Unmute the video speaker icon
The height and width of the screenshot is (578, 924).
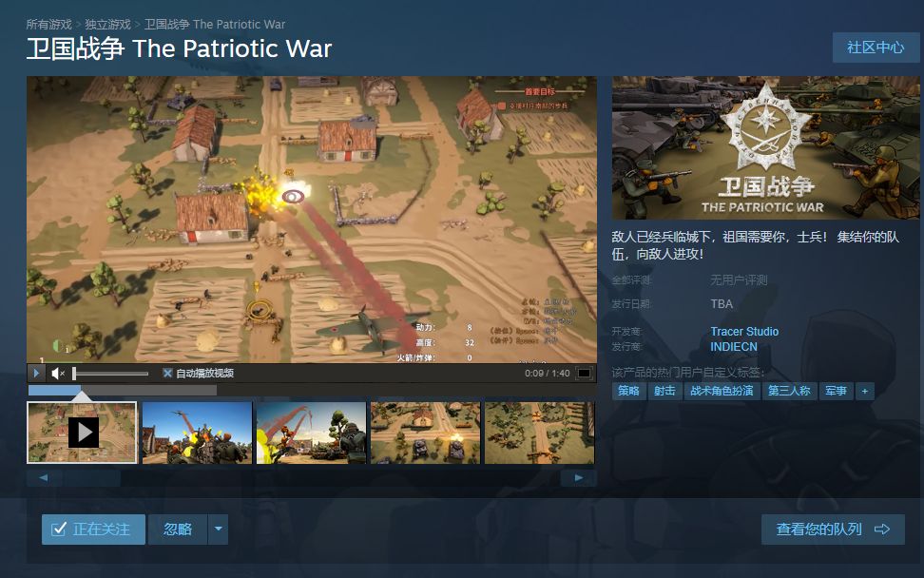tap(58, 373)
